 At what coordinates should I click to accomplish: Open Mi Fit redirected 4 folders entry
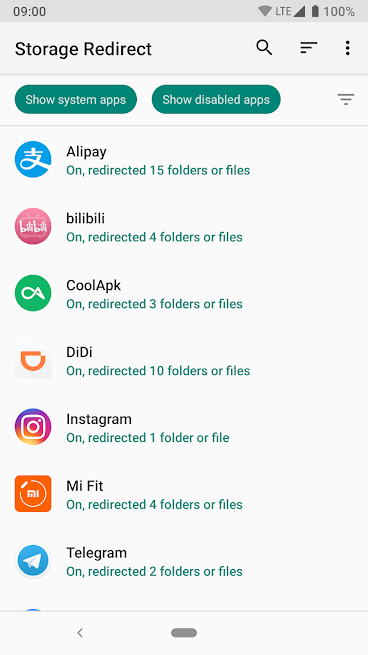click(x=184, y=493)
